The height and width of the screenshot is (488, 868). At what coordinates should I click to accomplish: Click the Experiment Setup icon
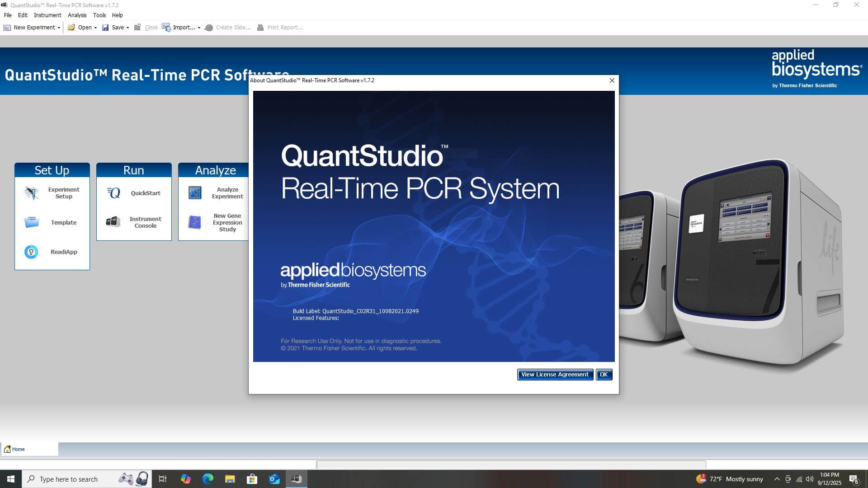coord(31,193)
